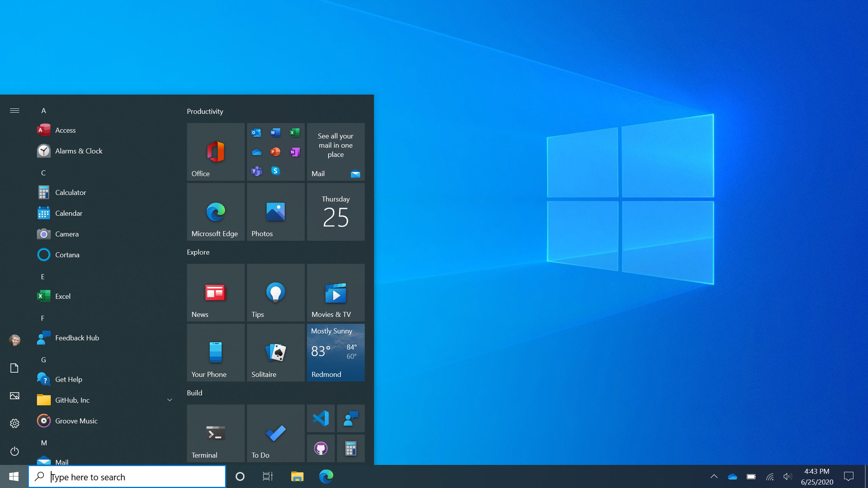Open Calculator app in list
Viewport: 868px width, 488px height.
pos(70,192)
